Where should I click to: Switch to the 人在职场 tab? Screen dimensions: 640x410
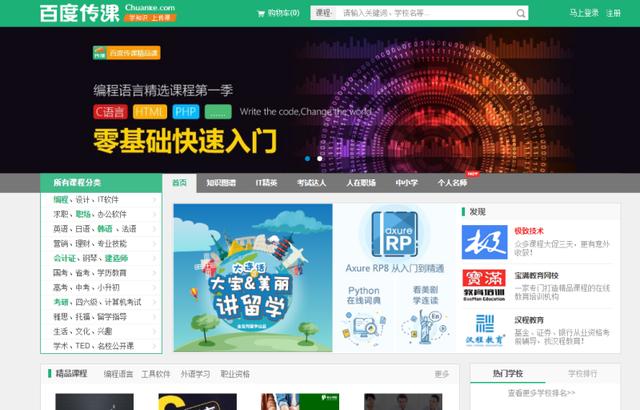click(x=361, y=183)
